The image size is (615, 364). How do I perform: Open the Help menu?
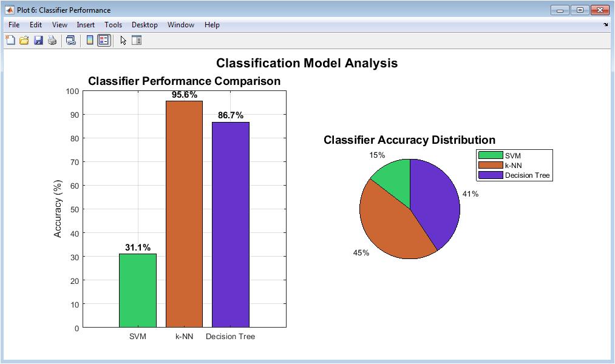coord(212,25)
